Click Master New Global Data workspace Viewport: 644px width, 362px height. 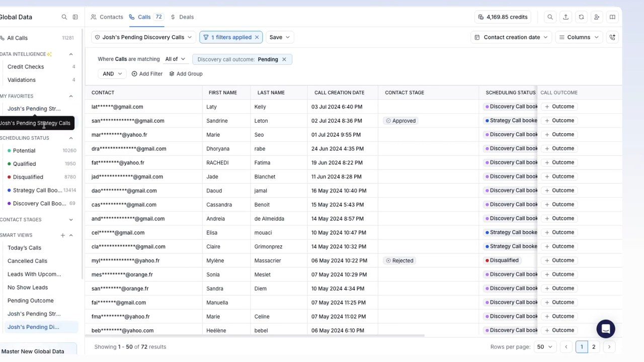(33, 351)
